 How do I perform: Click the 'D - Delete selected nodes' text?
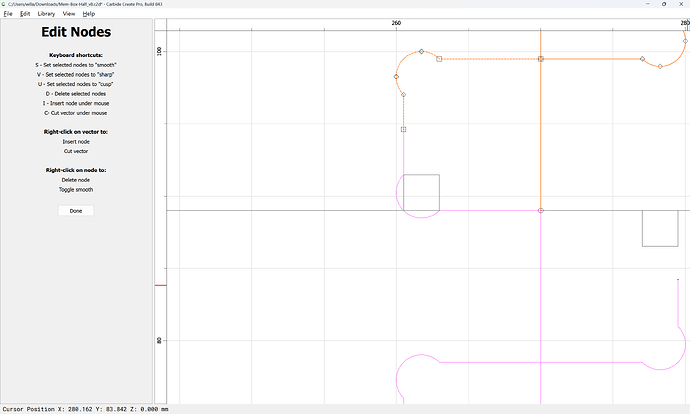coord(76,94)
